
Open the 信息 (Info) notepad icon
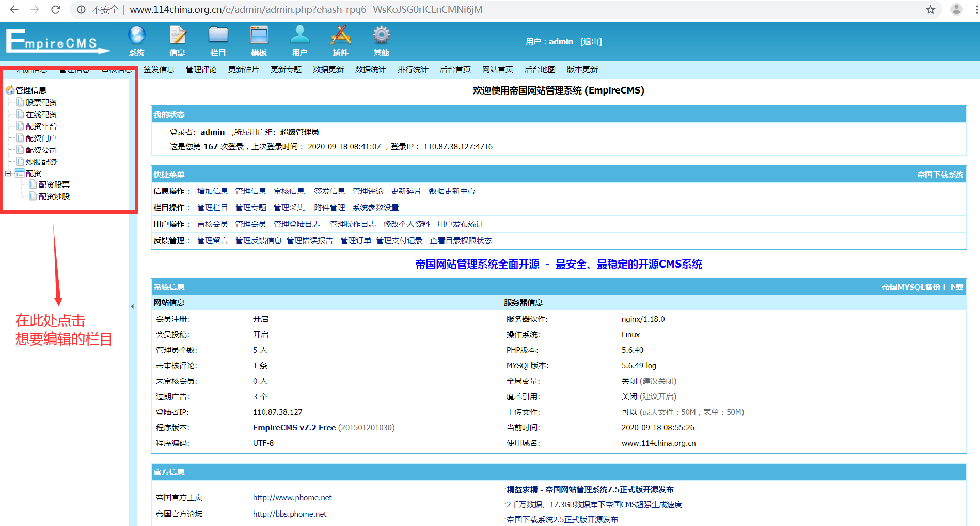click(177, 41)
